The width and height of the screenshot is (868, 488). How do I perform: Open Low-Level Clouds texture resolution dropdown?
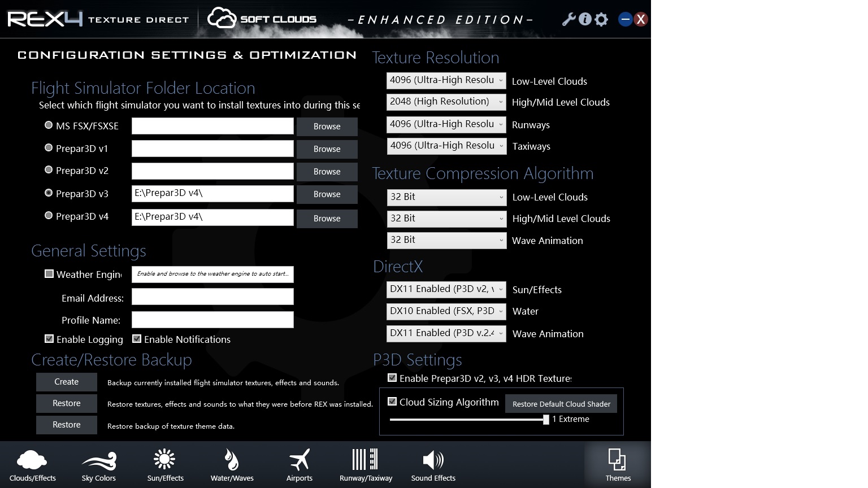pos(446,80)
